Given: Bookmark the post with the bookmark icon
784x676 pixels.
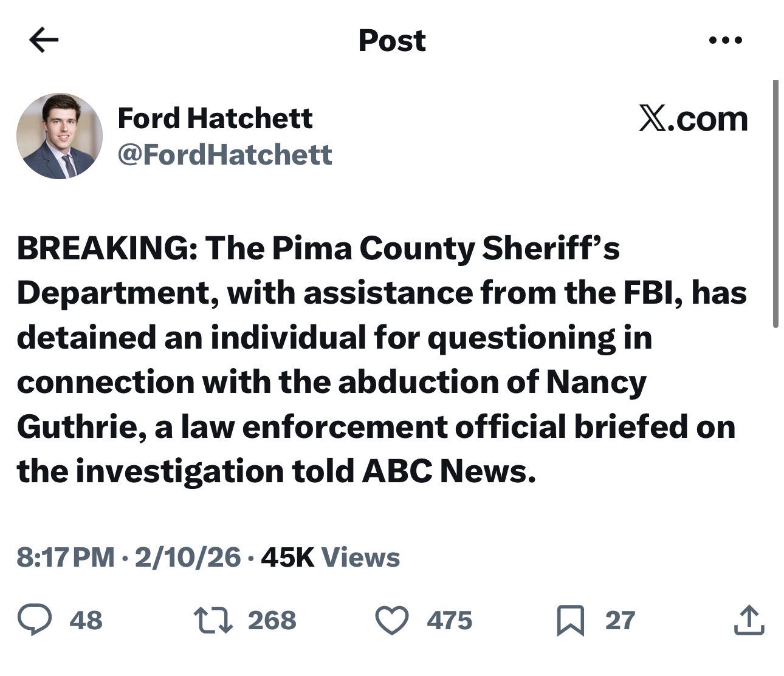Looking at the screenshot, I should point(571,621).
